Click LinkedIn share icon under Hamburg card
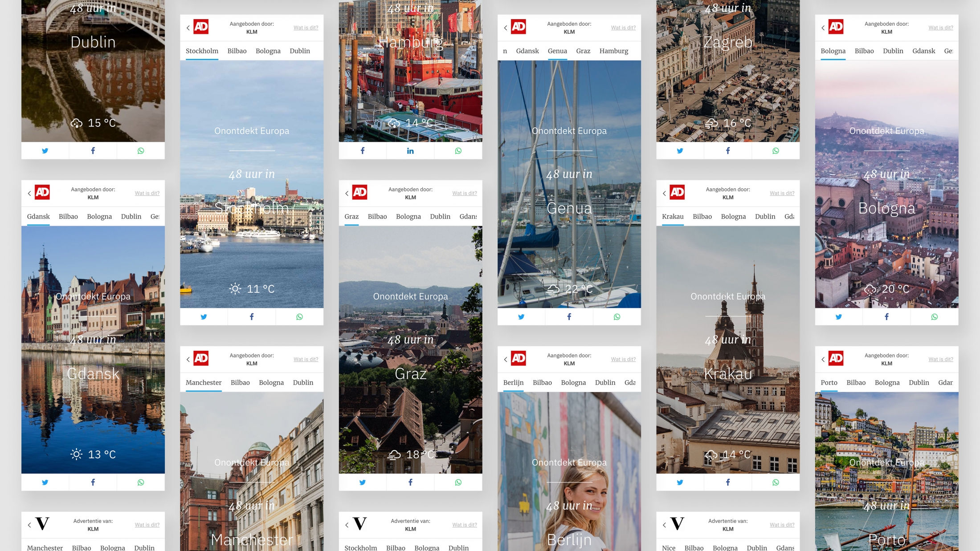The image size is (980, 551). (410, 151)
